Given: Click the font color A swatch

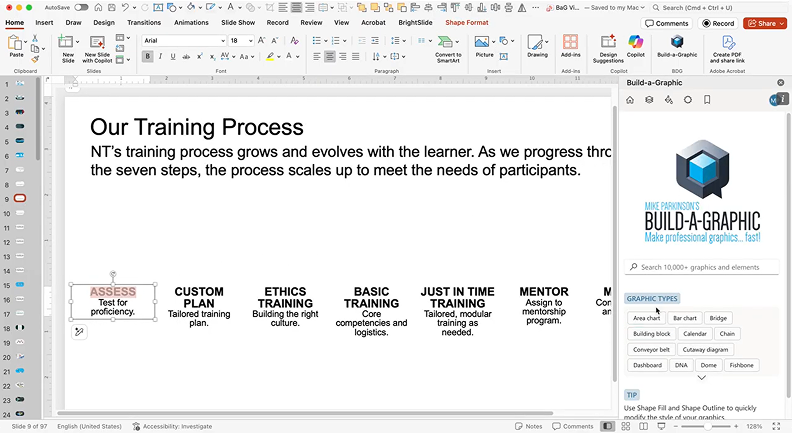Looking at the screenshot, I should [x=289, y=57].
